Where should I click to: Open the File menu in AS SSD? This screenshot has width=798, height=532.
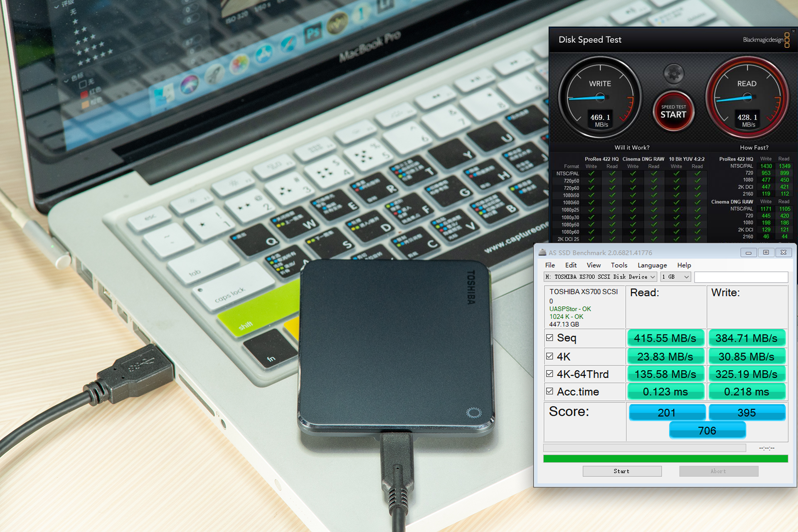point(550,265)
